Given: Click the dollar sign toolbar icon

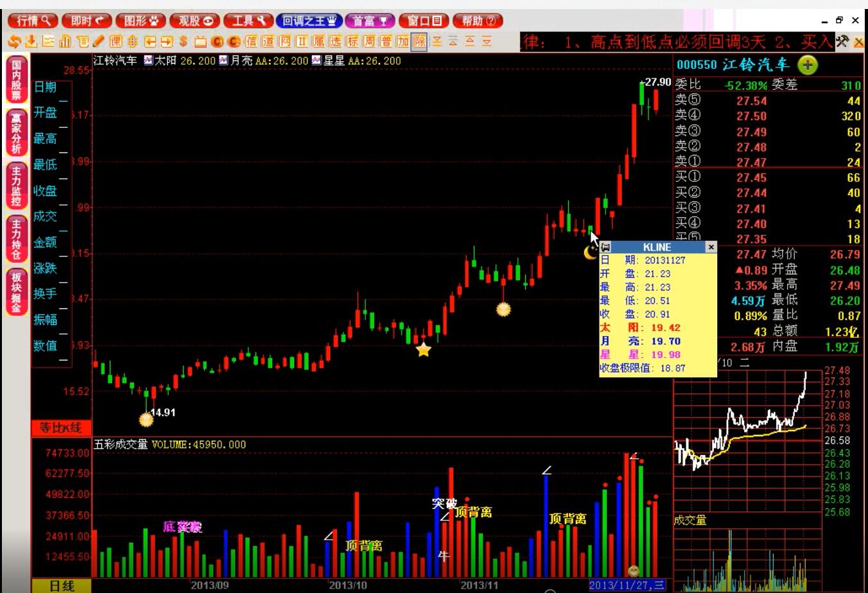Looking at the screenshot, I should tap(183, 42).
